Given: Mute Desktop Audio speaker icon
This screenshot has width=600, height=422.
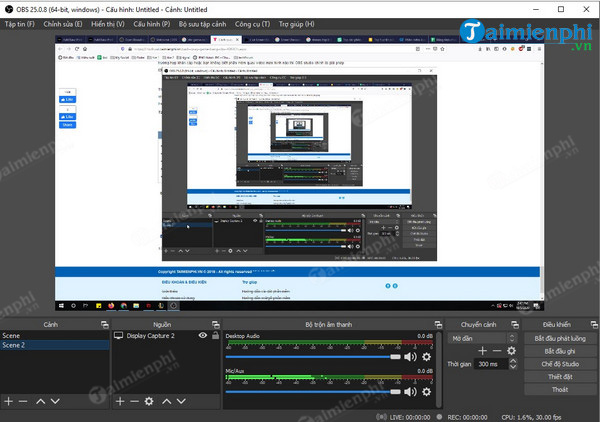Looking at the screenshot, I should (410, 357).
